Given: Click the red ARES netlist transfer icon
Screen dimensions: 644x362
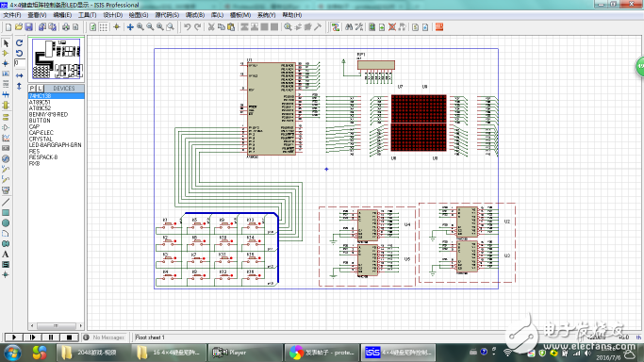Looking at the screenshot, I should click(x=439, y=27).
